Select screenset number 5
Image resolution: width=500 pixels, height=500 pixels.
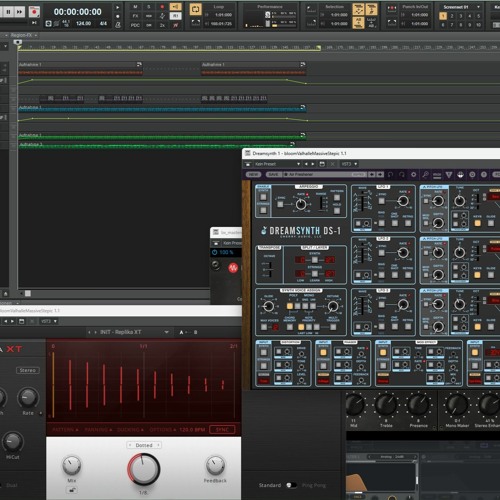coord(478,16)
